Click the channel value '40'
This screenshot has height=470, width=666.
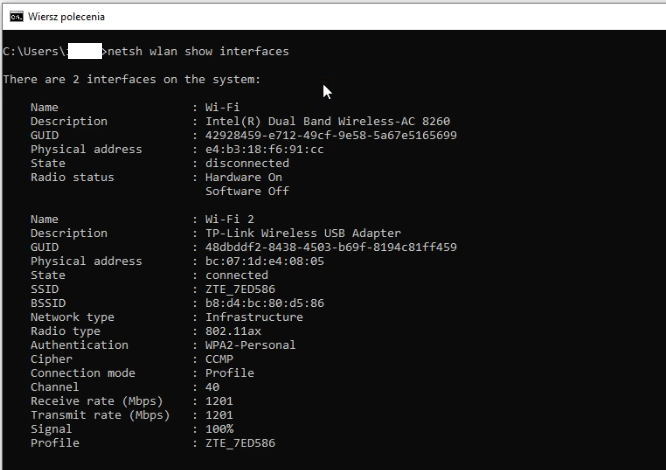(212, 387)
